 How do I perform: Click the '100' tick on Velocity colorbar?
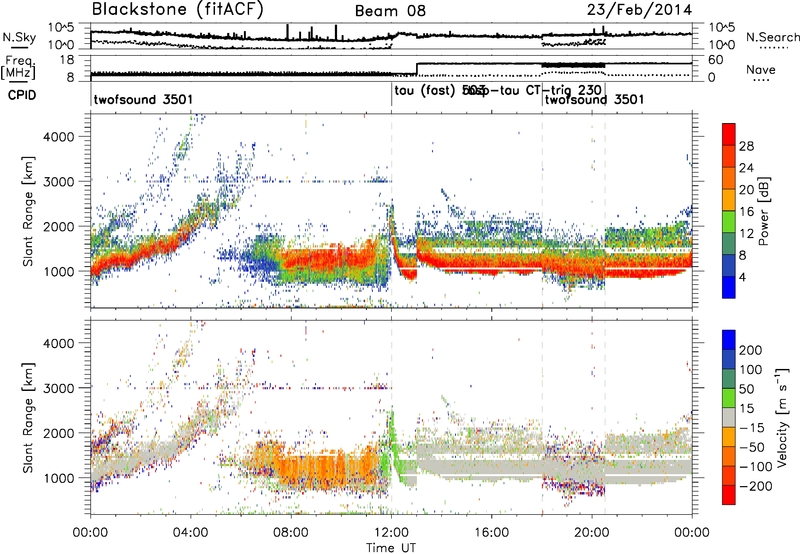(x=751, y=370)
